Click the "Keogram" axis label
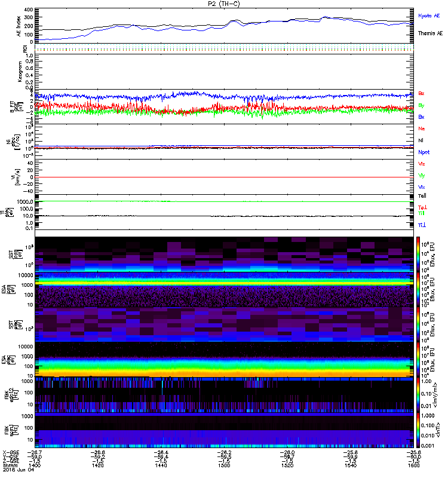448x478 pixels. click(20, 71)
